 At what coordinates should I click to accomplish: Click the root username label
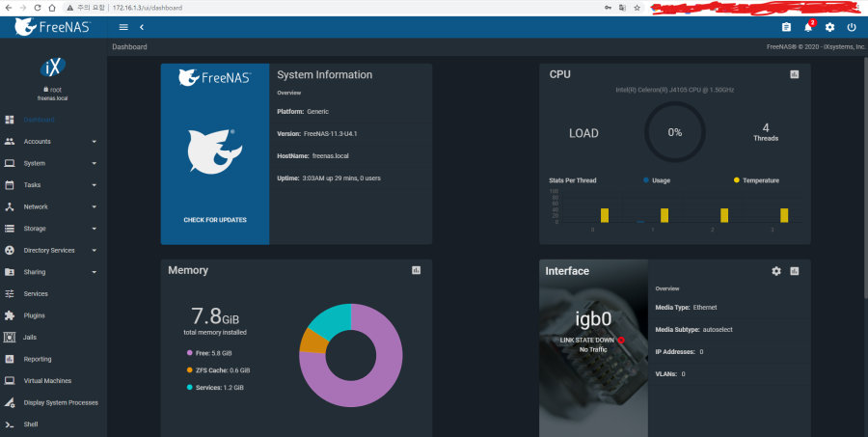pyautogui.click(x=55, y=90)
